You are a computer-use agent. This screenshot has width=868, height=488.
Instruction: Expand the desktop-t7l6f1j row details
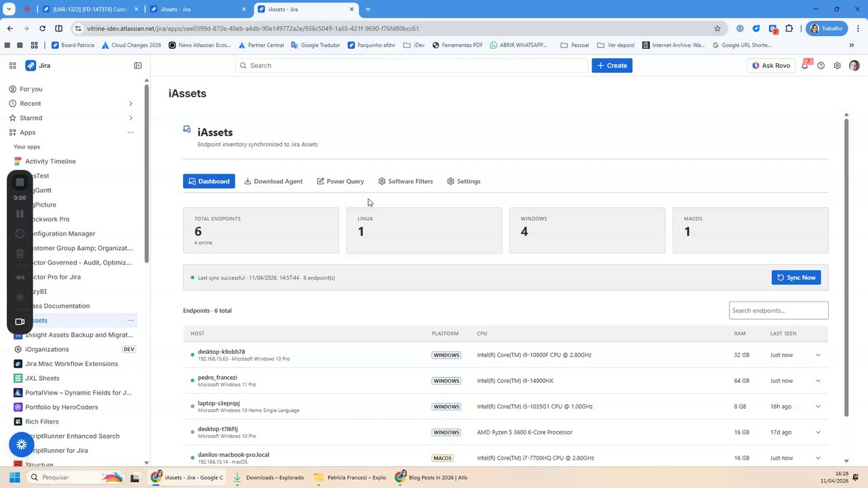click(x=818, y=432)
